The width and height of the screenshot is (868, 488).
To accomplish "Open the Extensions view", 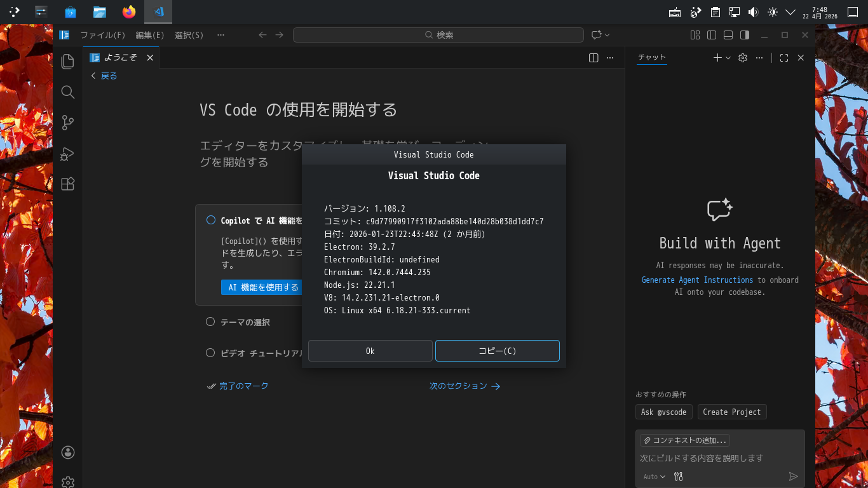I will (68, 184).
